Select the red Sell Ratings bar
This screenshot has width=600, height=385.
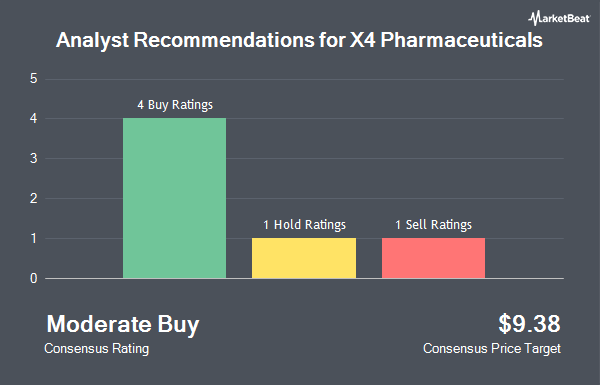(433, 258)
